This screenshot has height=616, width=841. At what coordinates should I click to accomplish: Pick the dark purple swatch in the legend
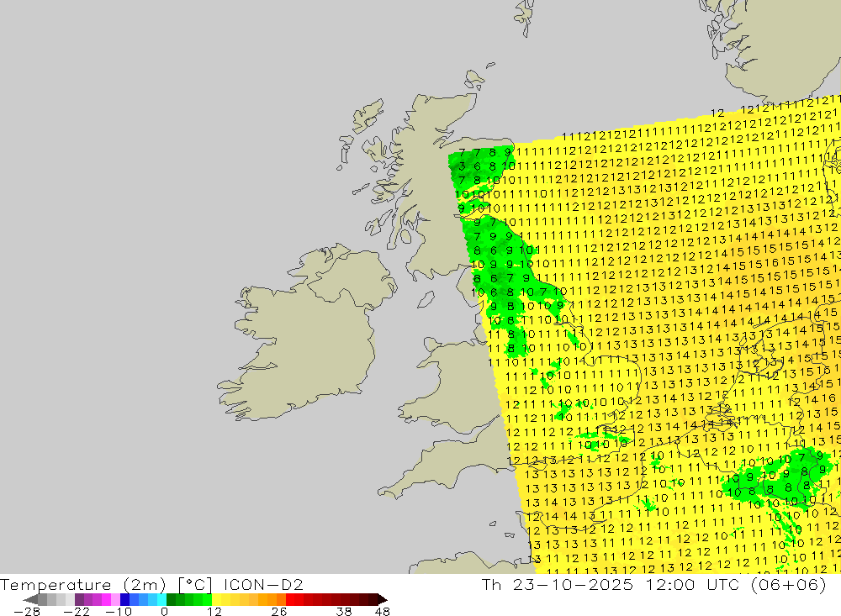coord(79,599)
